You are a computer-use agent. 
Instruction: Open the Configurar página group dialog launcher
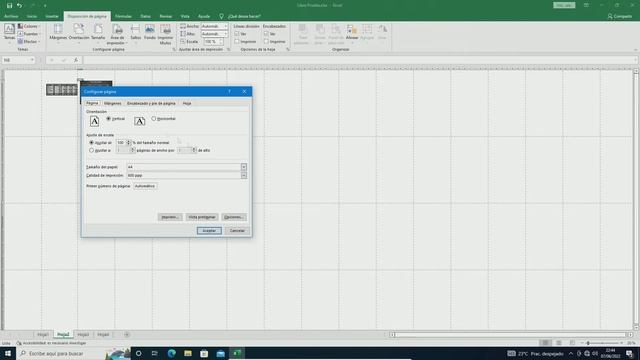tap(174, 49)
